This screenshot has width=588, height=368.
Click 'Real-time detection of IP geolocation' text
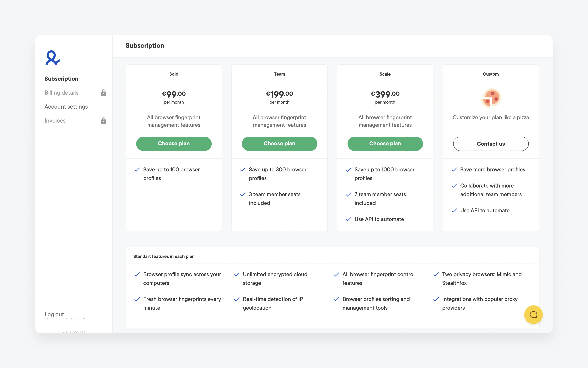click(x=273, y=303)
